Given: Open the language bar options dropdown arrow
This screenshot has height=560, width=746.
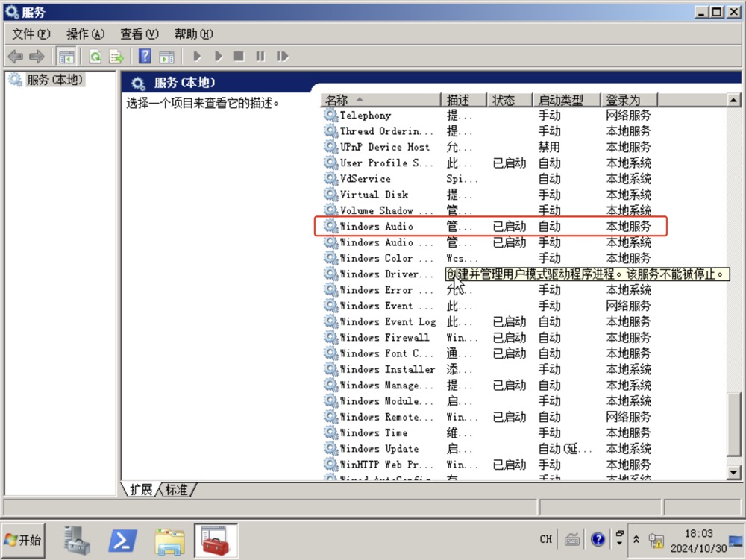Looking at the screenshot, I should (x=619, y=544).
